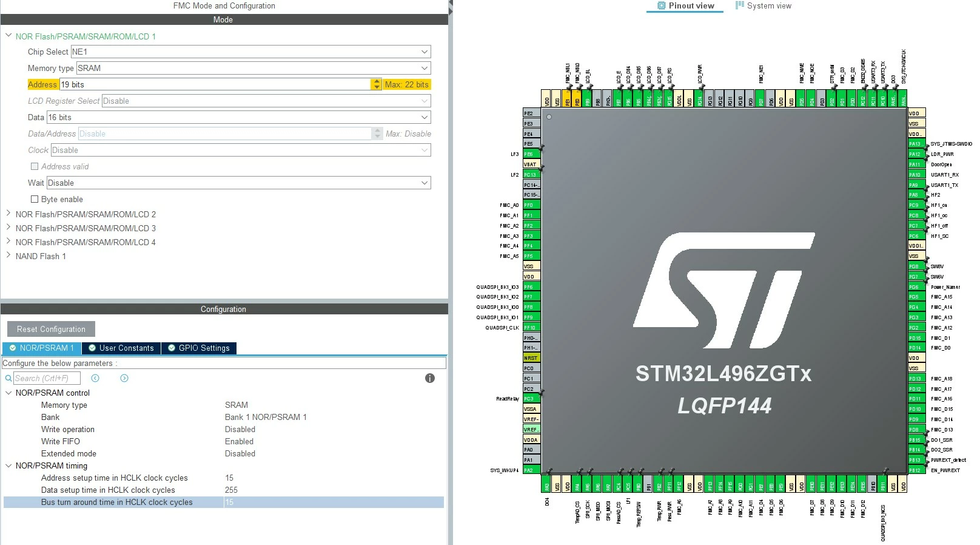Toggle the Byte enable checkbox
This screenshot has width=980, height=545.
[x=35, y=199]
